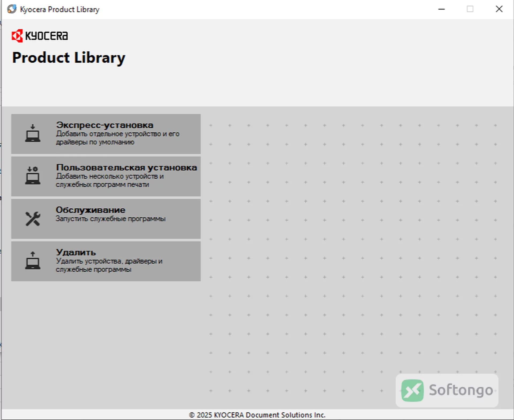Viewport: 514px width, 420px height.
Task: Open Обслуживание maintenance tile
Action: coord(106,219)
